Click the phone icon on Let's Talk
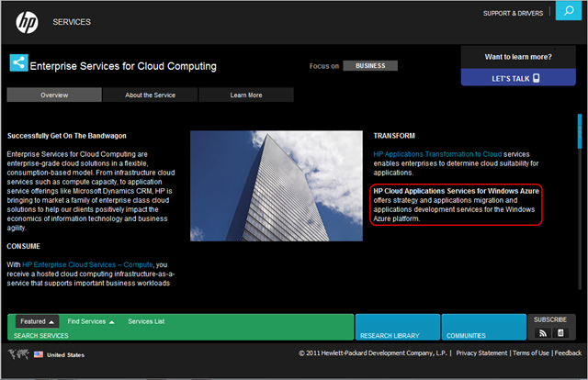This screenshot has height=380, width=588. [537, 78]
